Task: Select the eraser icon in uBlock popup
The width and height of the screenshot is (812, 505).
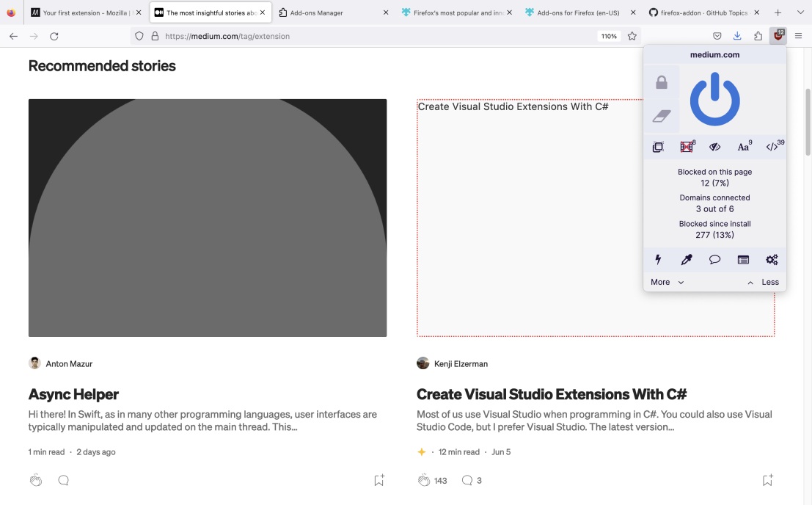Action: 662,115
